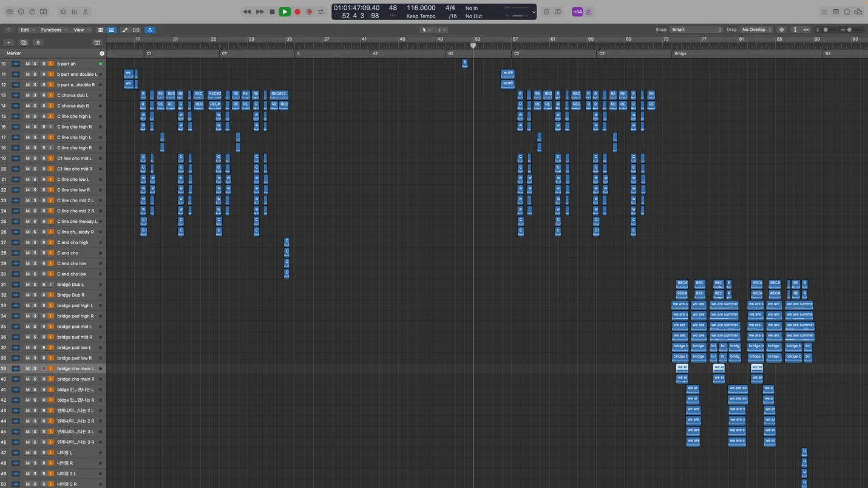
Task: Toggle purple Count-in 1234 button
Action: click(x=577, y=12)
